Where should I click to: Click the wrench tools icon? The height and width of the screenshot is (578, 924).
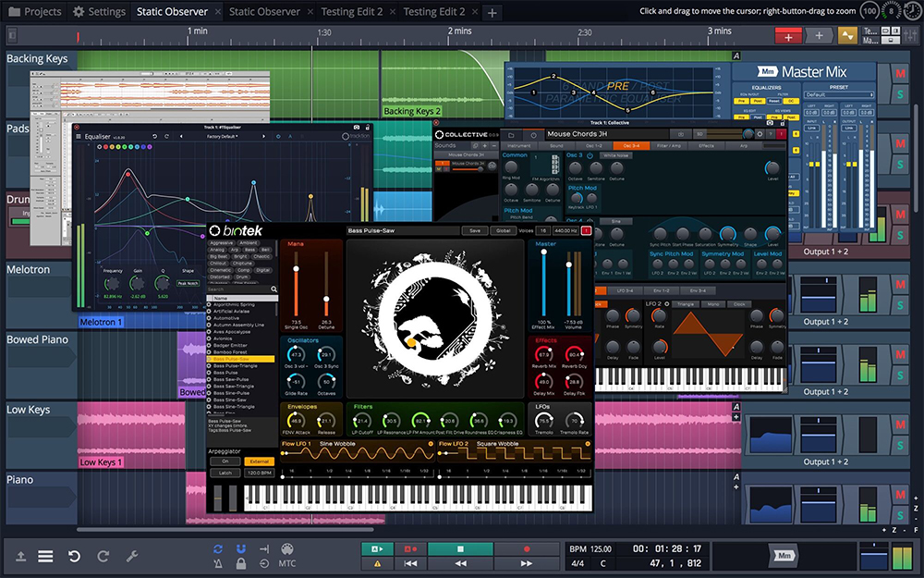(132, 556)
